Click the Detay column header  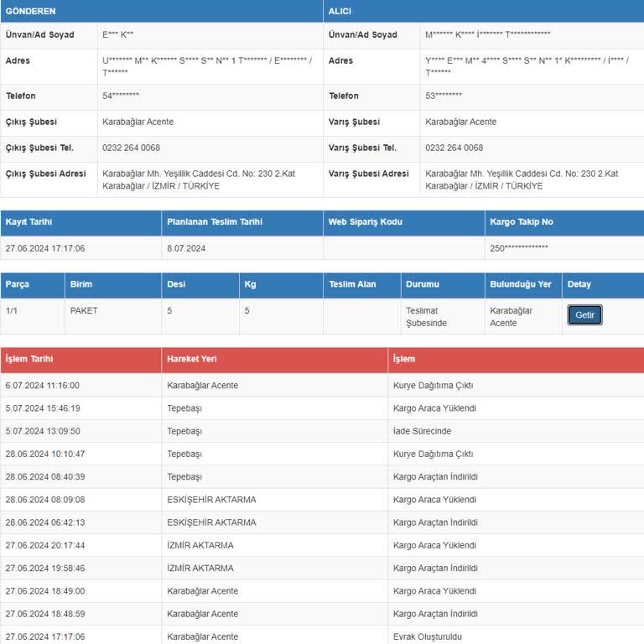579,284
